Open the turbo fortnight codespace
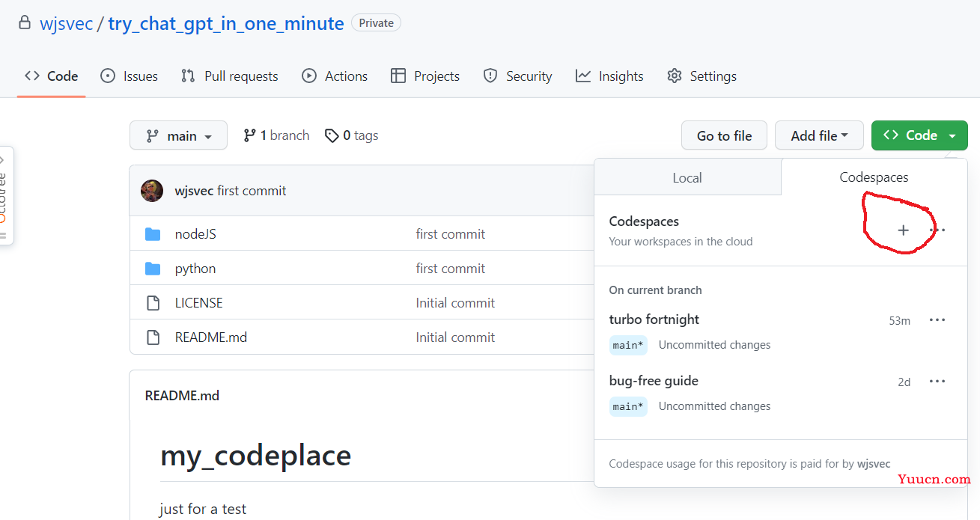Screen dimensions: 980x520 click(x=654, y=319)
